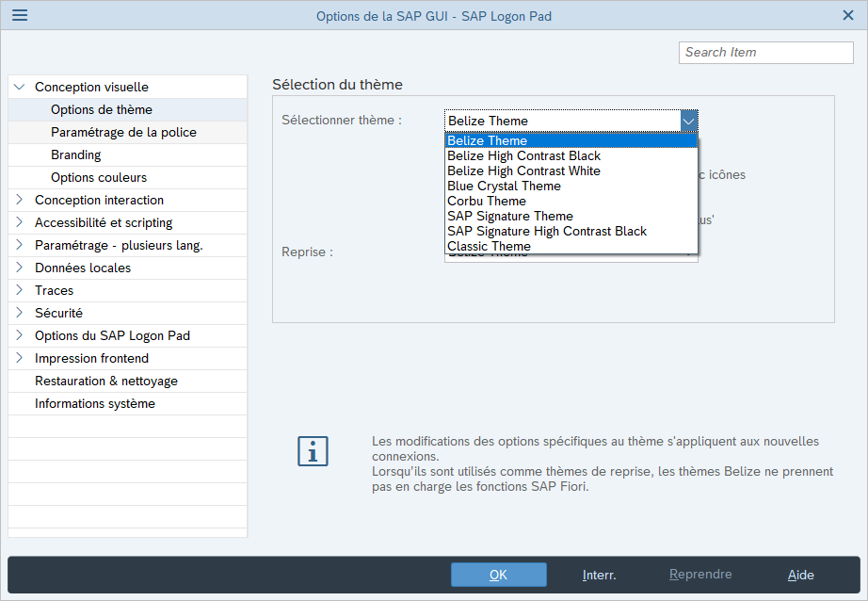Click the 'Reprise :' label
This screenshot has height=601, width=868.
click(307, 252)
